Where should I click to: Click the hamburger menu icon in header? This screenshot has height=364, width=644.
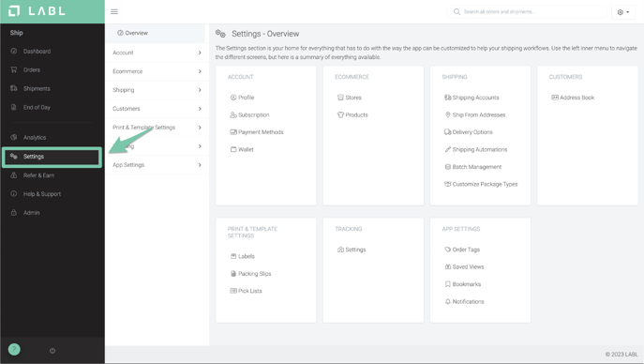click(114, 11)
